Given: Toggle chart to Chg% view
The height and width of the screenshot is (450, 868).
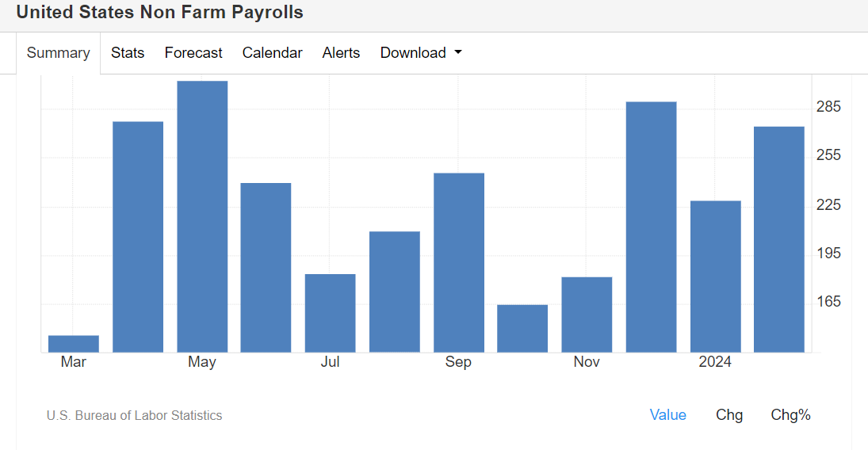Looking at the screenshot, I should click(x=790, y=415).
